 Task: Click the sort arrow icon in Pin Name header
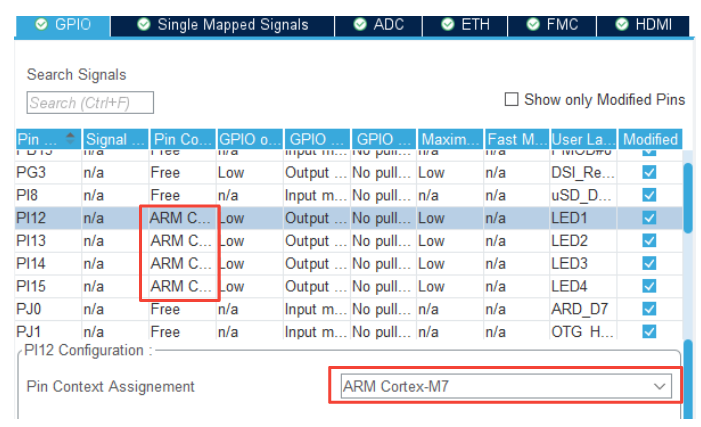pyautogui.click(x=70, y=137)
